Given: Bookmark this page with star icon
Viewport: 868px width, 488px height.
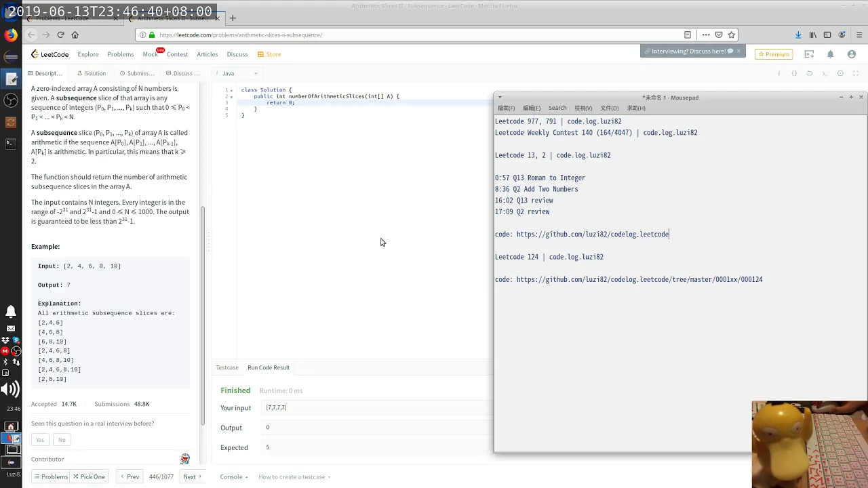Looking at the screenshot, I should pyautogui.click(x=731, y=35).
